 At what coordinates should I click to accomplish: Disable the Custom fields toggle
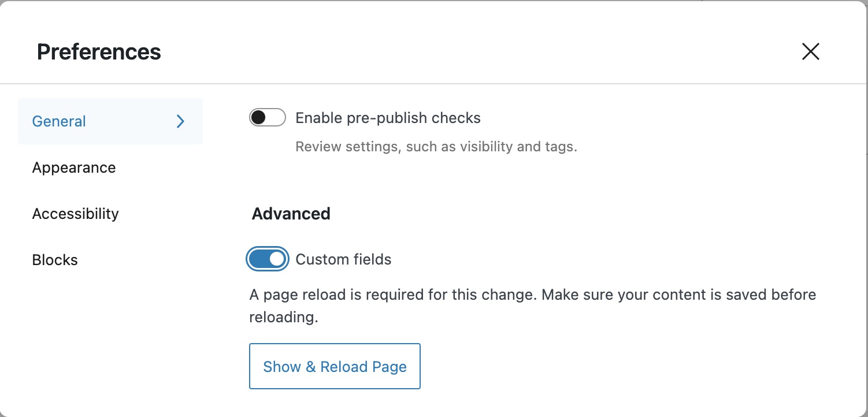pyautogui.click(x=267, y=259)
